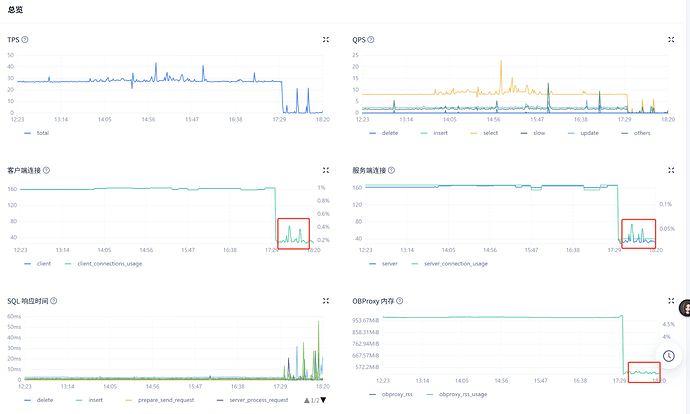Expand the SQL 响应时间 chart to fullscreen
690x414 pixels.
pyautogui.click(x=326, y=301)
